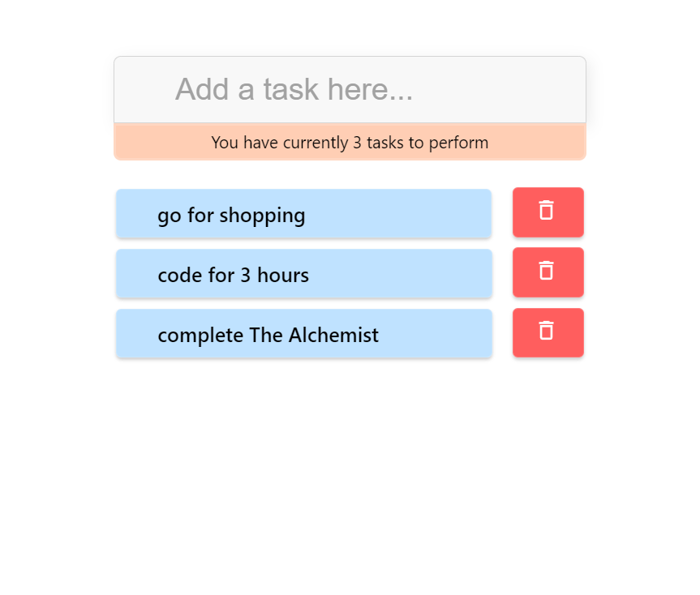The image size is (700, 595).
Task: Select the 'go for shopping' task item
Action: click(304, 213)
